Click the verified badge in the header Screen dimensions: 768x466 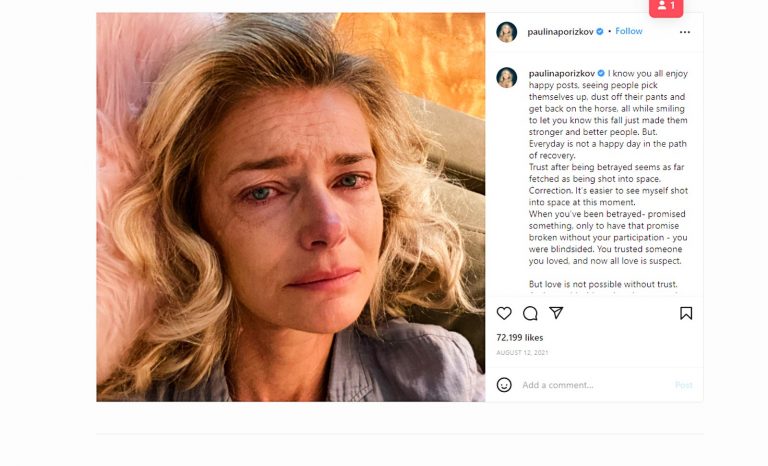(600, 32)
